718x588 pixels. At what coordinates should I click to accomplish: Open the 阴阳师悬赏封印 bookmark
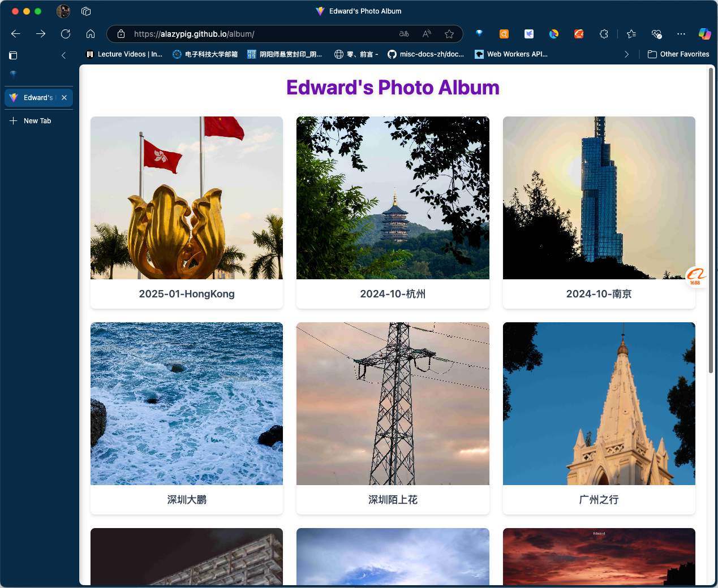click(x=285, y=54)
